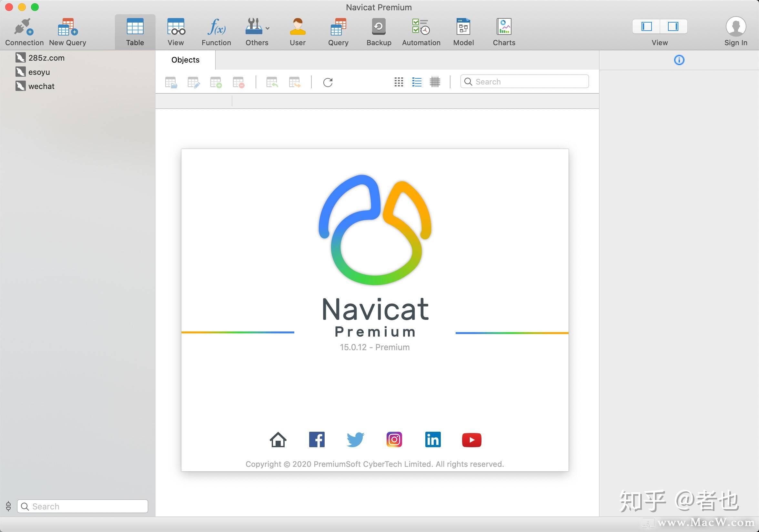
Task: Click the version text 15.0.12 - Premium
Action: pyautogui.click(x=375, y=347)
